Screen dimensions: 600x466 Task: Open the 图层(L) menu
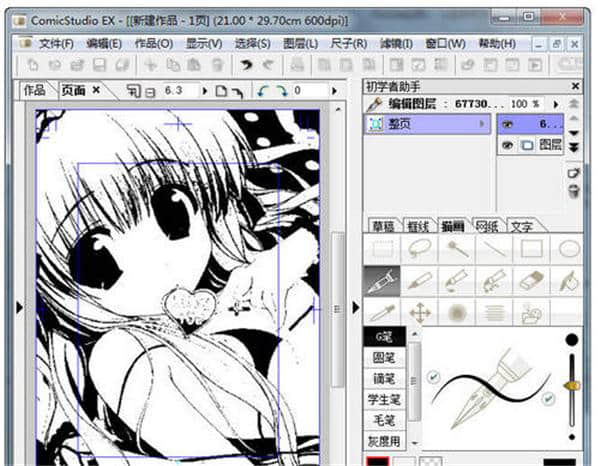tap(300, 44)
